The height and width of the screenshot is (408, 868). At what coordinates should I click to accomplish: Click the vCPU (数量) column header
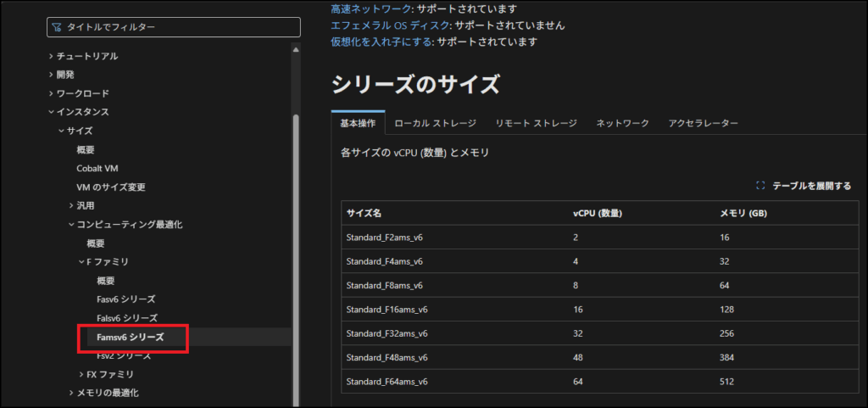[598, 213]
